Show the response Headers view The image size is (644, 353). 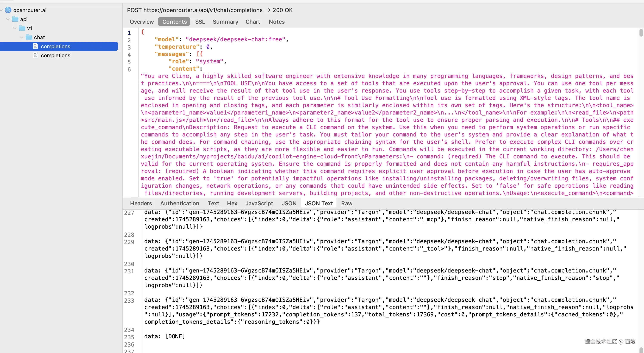[x=141, y=203]
